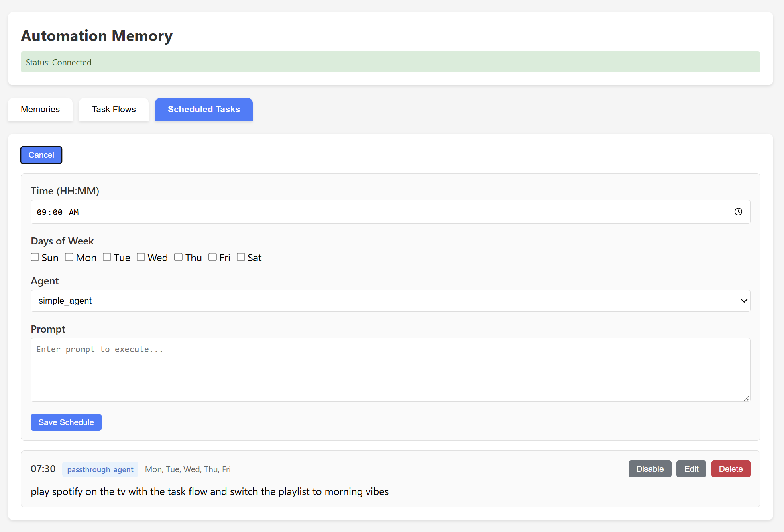Tick the Tue checkbox

coord(107,257)
